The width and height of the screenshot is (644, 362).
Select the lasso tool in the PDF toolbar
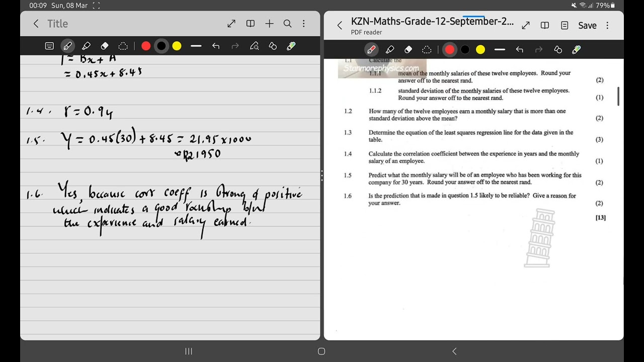click(x=427, y=49)
